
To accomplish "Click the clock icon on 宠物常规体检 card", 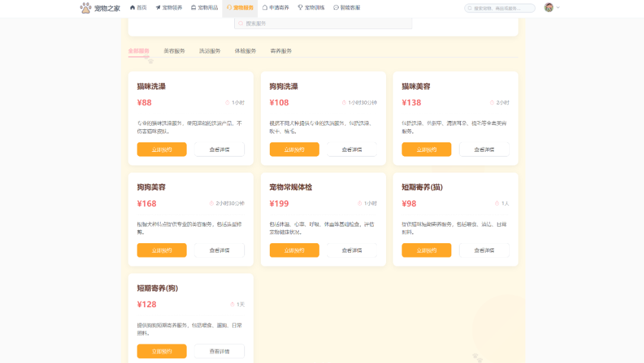I will 359,203.
